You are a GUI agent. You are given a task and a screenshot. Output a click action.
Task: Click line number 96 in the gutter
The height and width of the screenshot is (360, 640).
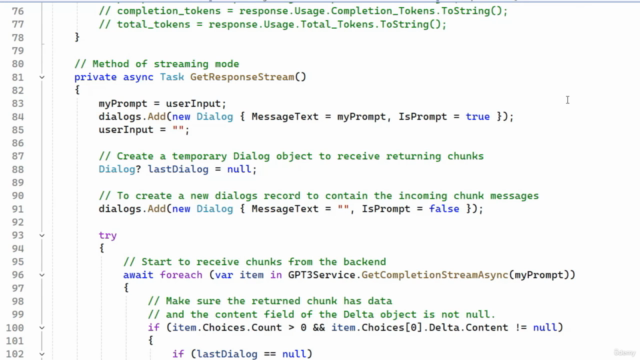click(18, 275)
